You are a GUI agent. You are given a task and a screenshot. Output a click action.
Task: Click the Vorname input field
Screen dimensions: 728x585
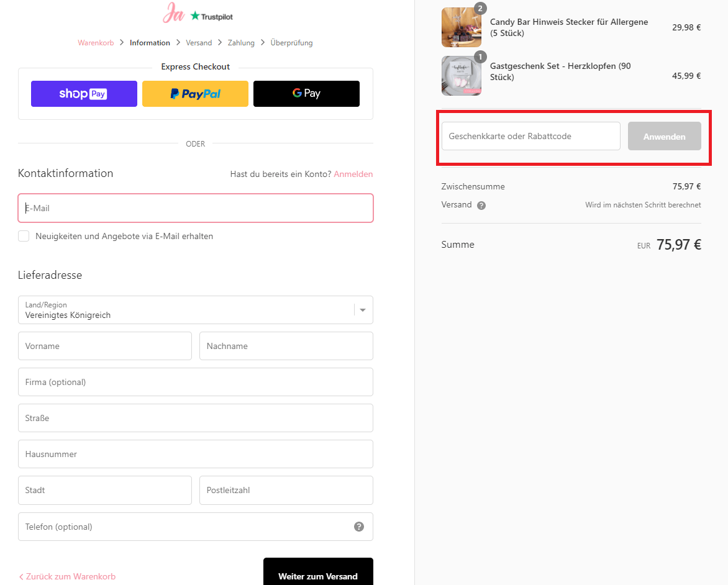pyautogui.click(x=105, y=346)
